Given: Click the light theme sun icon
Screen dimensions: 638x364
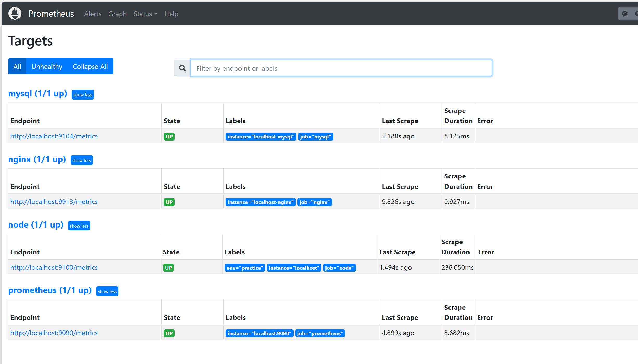Looking at the screenshot, I should pos(625,14).
